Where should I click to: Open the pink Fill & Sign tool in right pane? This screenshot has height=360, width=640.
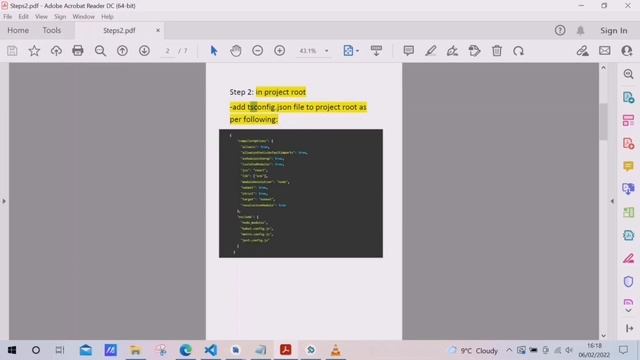point(629,258)
